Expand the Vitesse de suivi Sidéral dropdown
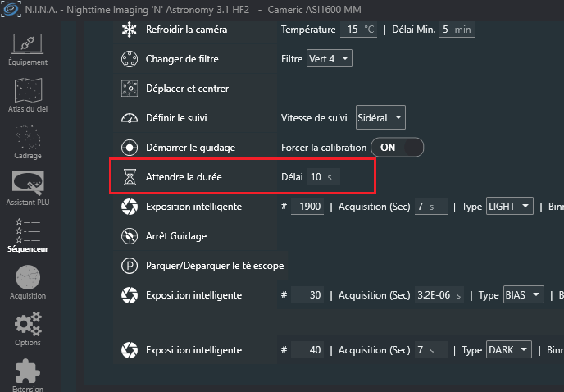The image size is (564, 392). pos(381,118)
